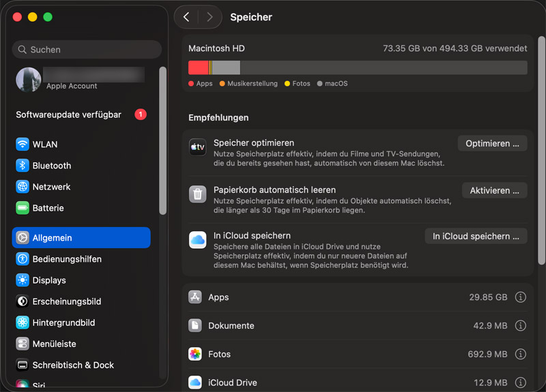Go back with the left chevron

point(186,16)
